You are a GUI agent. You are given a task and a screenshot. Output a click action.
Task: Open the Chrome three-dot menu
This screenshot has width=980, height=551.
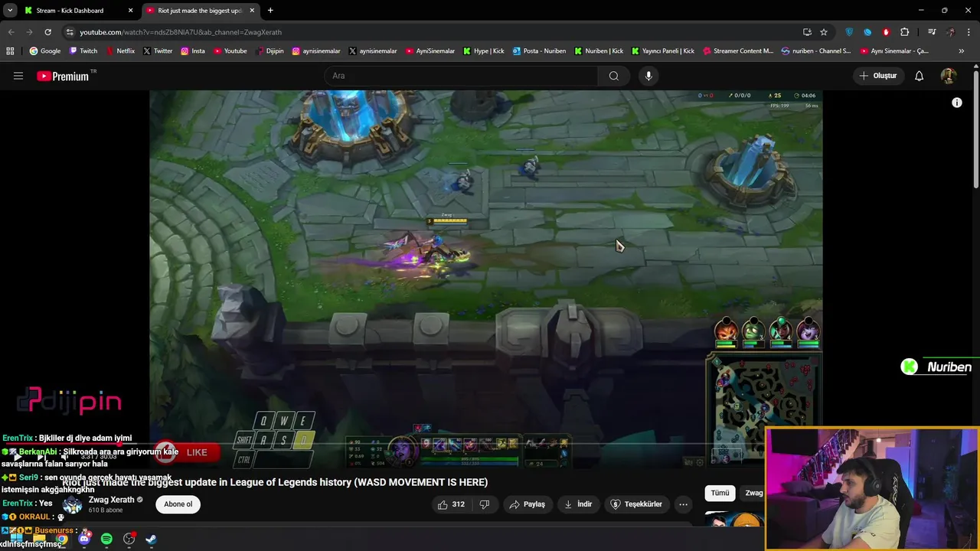coord(969,32)
